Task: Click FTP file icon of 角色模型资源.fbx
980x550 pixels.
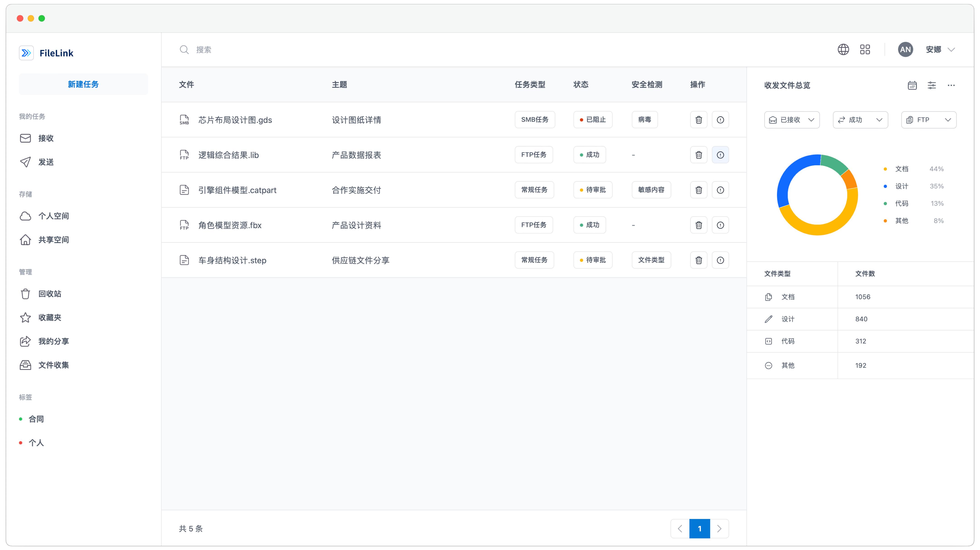Action: (x=184, y=225)
